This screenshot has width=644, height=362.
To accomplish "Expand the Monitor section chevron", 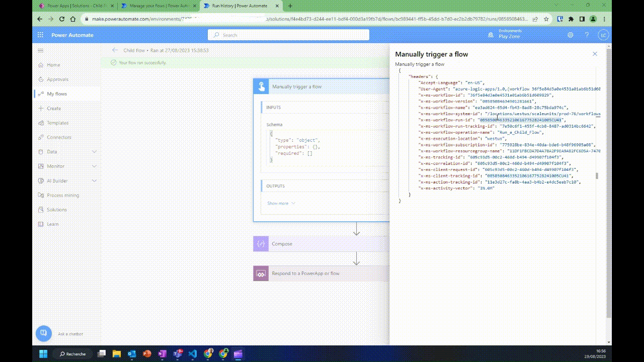I will click(94, 166).
